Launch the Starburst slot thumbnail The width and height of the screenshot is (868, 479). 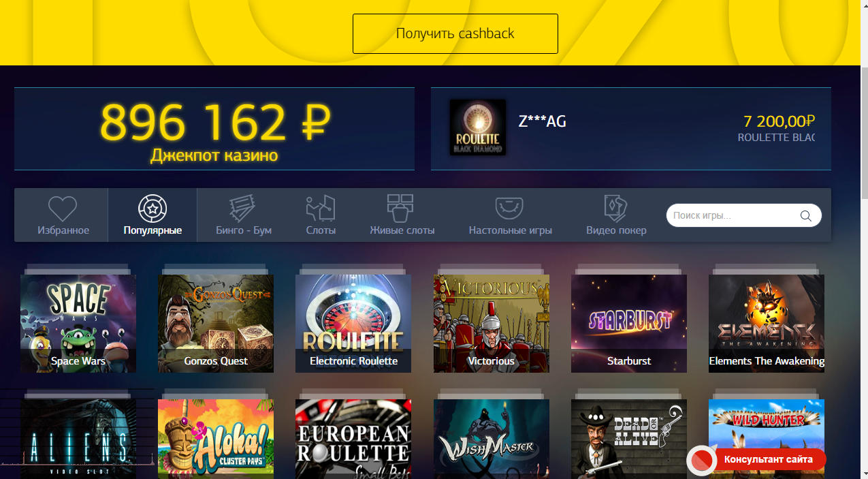click(x=629, y=324)
